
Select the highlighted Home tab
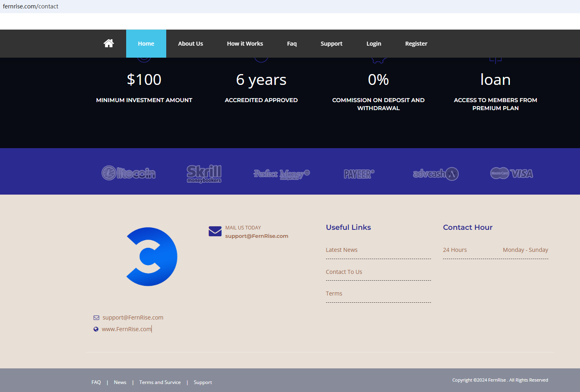pyautogui.click(x=146, y=44)
